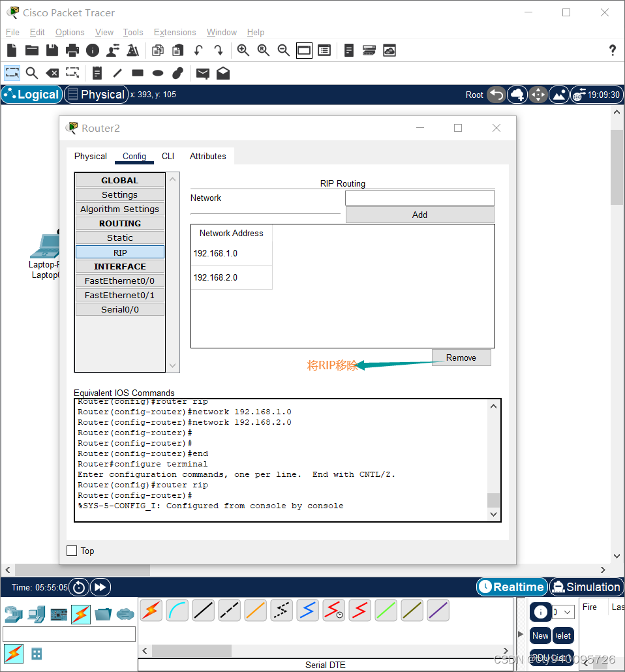This screenshot has width=625, height=672.
Task: Open a file with the folder icon
Action: 32,51
